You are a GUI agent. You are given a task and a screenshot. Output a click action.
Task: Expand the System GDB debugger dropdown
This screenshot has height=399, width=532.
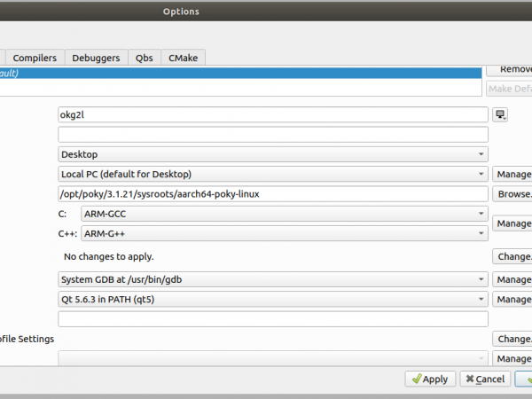coord(272,279)
